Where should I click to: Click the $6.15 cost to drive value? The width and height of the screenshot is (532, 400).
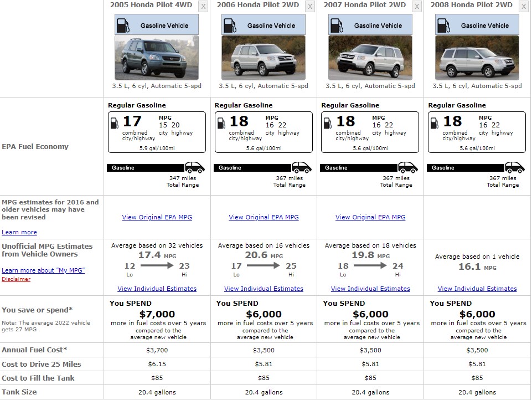click(157, 364)
